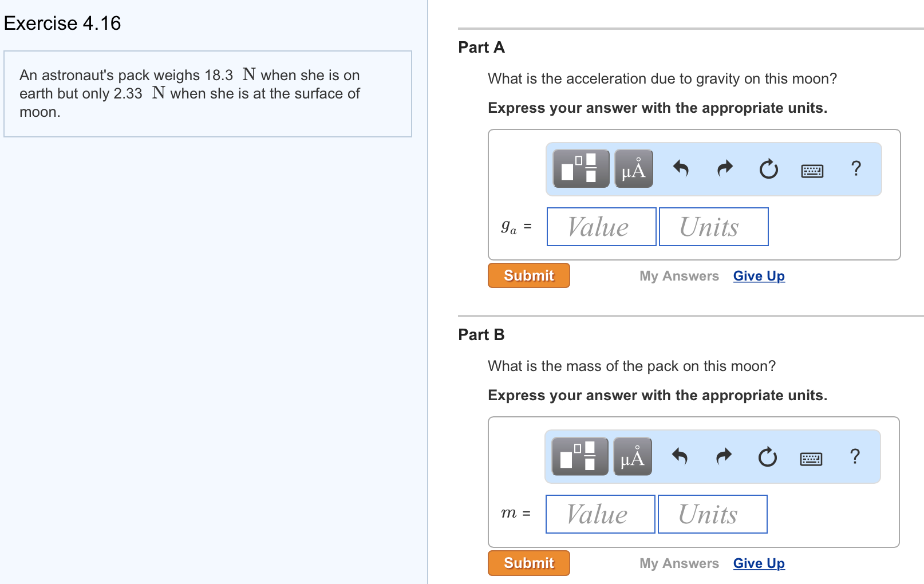Click the Units field for mass m
Image resolution: width=924 pixels, height=584 pixels.
tap(713, 514)
